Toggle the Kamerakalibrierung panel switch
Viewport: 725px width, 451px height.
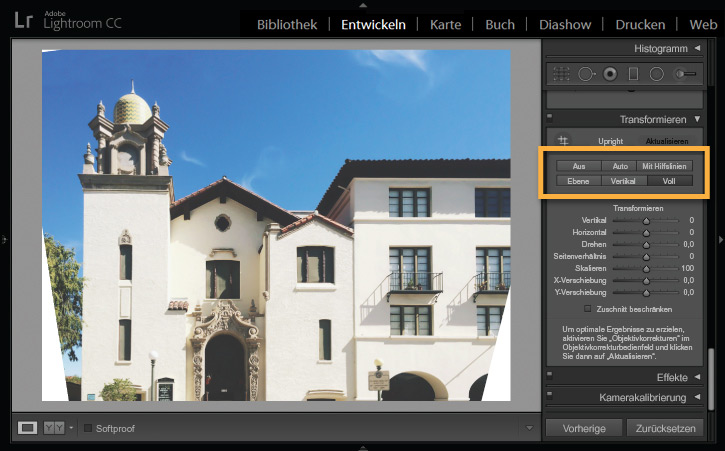550,395
